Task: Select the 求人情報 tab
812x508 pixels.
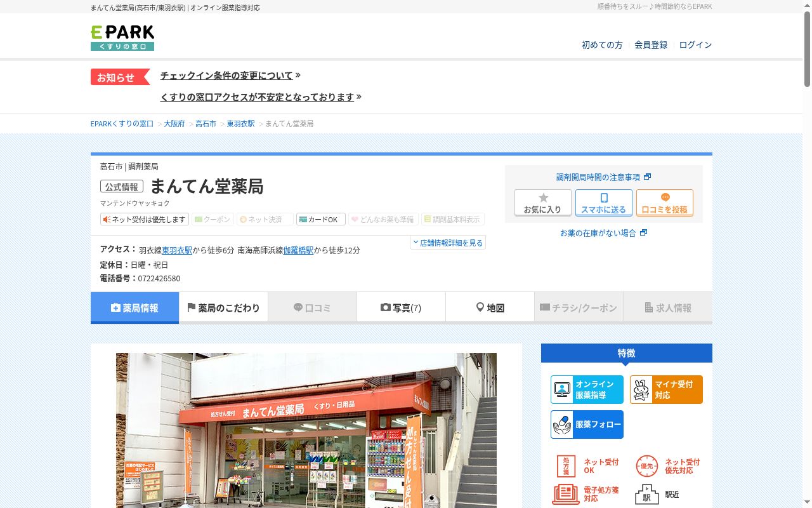Action: click(x=667, y=308)
